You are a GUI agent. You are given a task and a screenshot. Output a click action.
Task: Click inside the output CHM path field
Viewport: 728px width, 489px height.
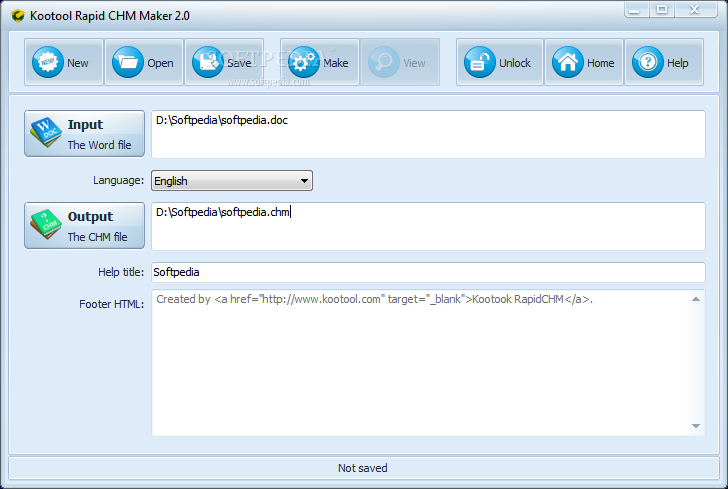click(x=428, y=226)
